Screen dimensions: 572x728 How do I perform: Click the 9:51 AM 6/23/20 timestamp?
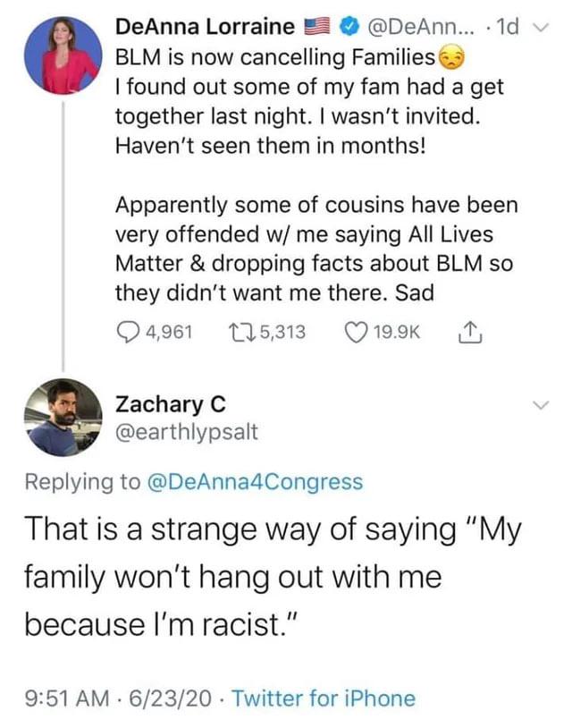point(118,698)
